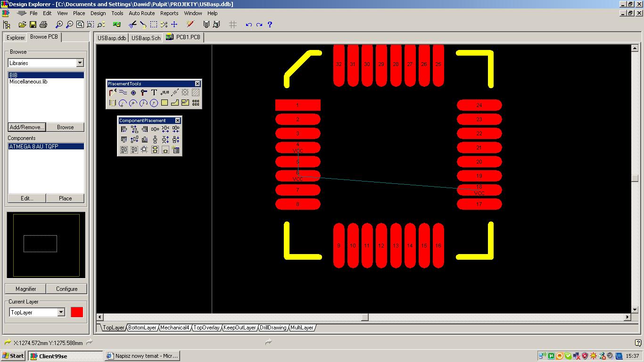Choose the Place Polygon Plane tool
Screen dimensions: 644x362
click(175, 103)
